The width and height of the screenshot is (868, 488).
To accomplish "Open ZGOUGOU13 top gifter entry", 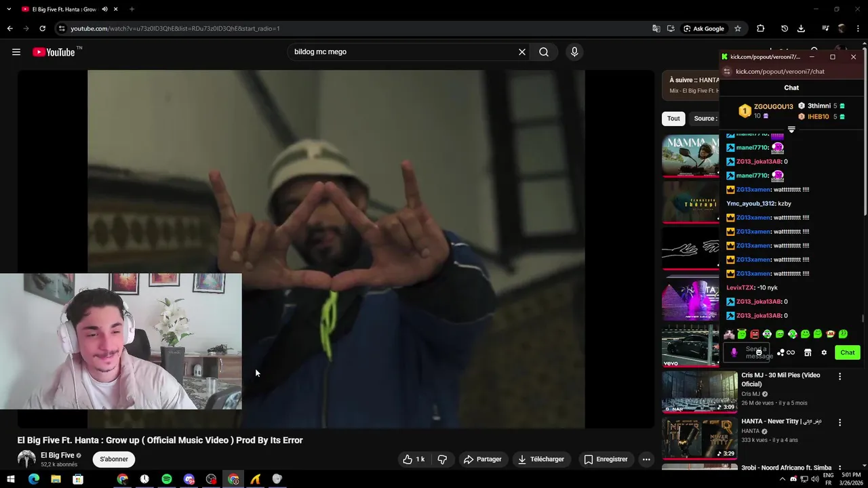I will (766, 111).
